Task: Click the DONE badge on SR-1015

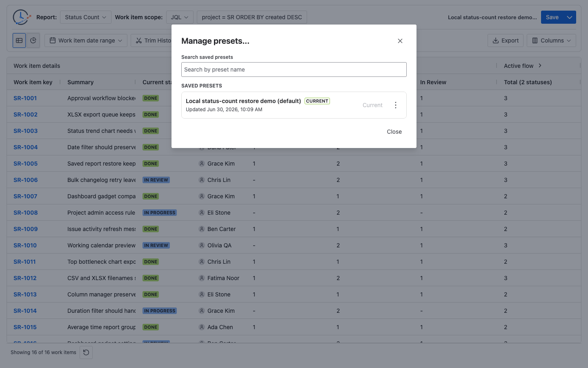Action: [x=151, y=327]
